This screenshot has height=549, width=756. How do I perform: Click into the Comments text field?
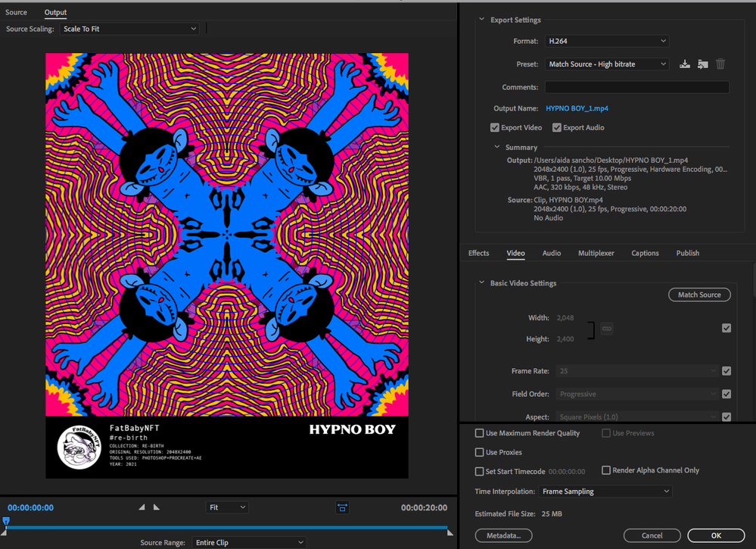[636, 87]
